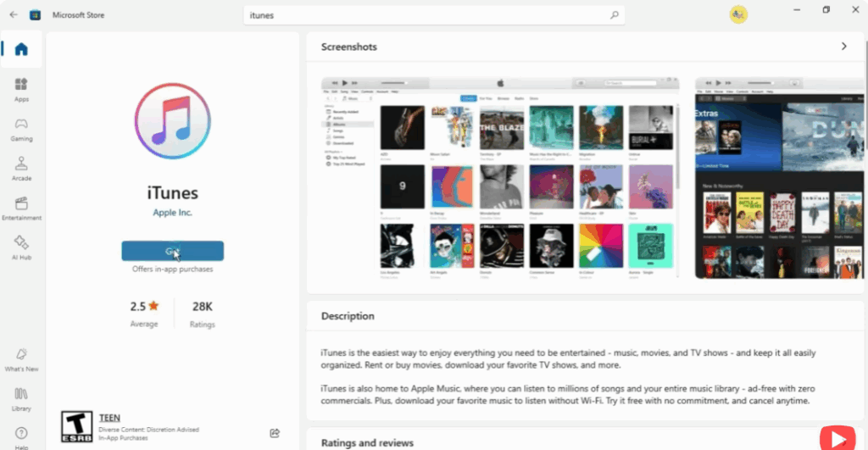Open the Arcade section
Screen dimensions: 868x450
21,167
